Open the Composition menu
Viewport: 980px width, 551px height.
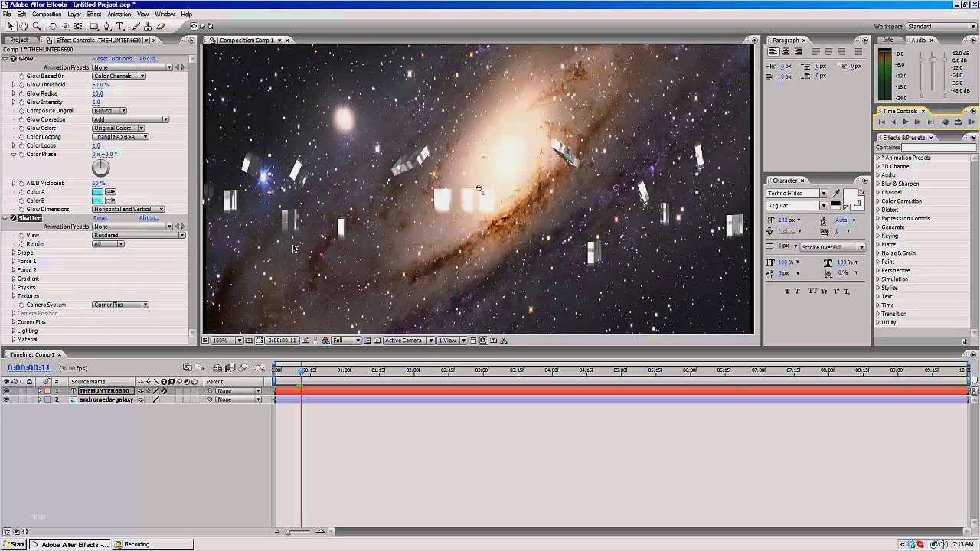click(x=47, y=14)
